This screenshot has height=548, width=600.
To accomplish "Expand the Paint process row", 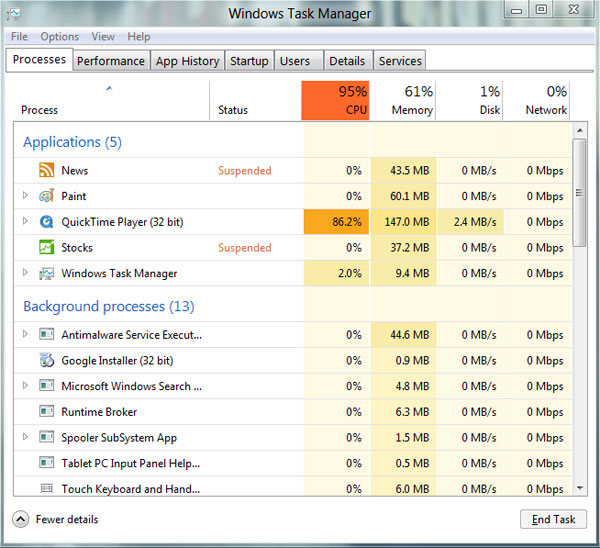I will click(x=25, y=196).
